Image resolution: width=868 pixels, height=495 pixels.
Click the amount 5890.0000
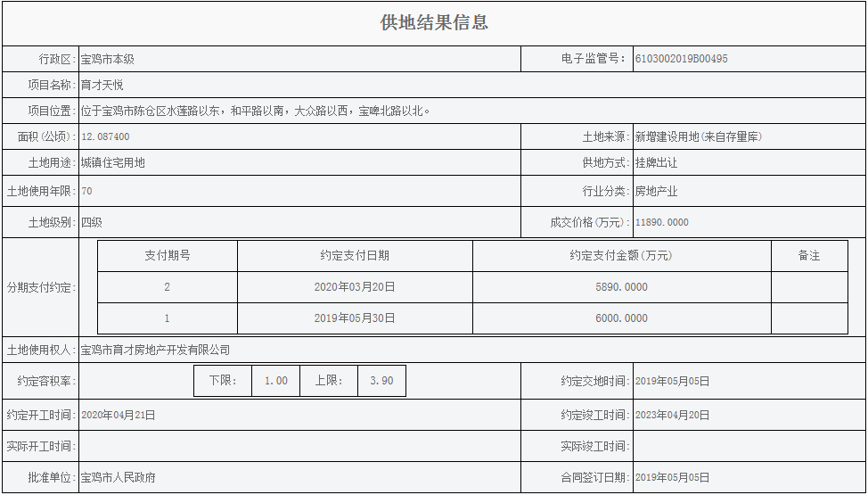(622, 287)
